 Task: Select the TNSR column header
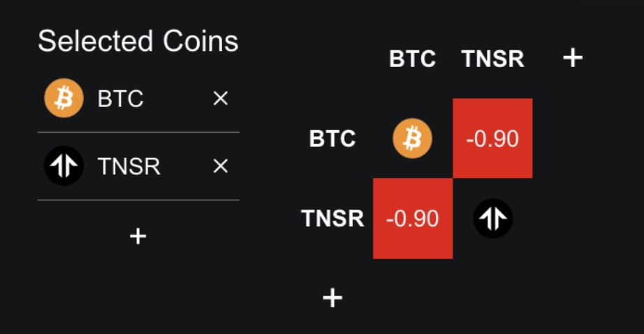pyautogui.click(x=492, y=59)
